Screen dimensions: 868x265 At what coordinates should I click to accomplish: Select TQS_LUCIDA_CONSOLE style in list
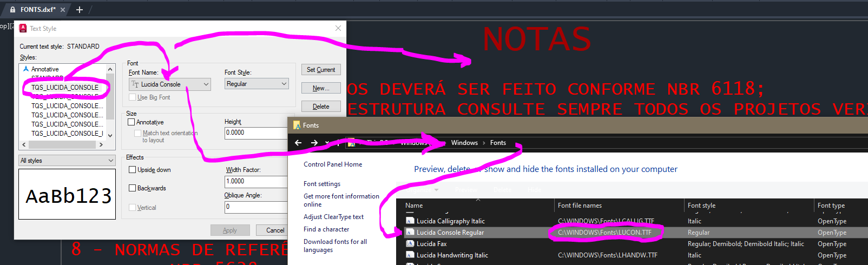[x=65, y=87]
